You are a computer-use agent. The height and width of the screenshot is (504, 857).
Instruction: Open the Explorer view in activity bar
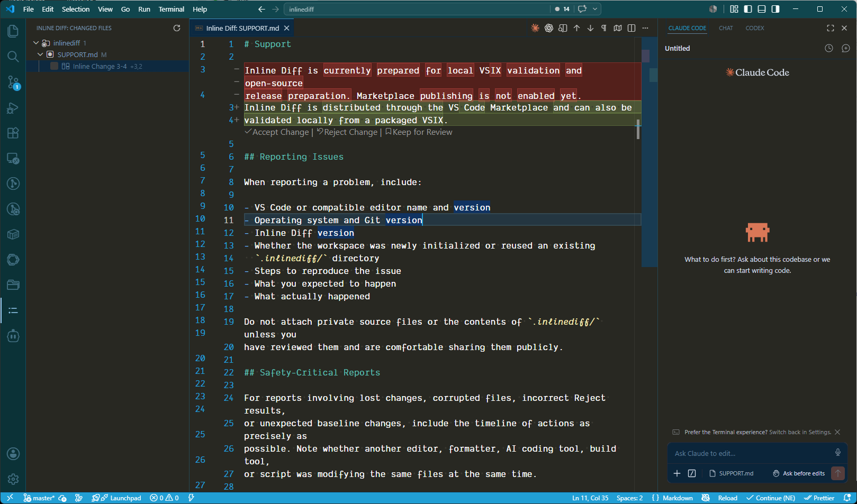[13, 31]
